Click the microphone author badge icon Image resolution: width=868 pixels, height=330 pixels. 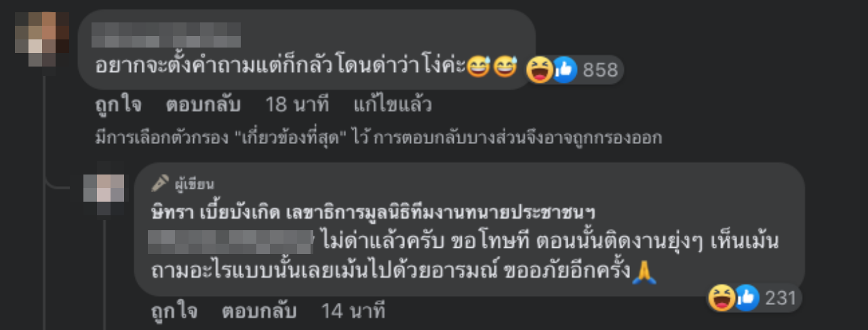point(159,183)
